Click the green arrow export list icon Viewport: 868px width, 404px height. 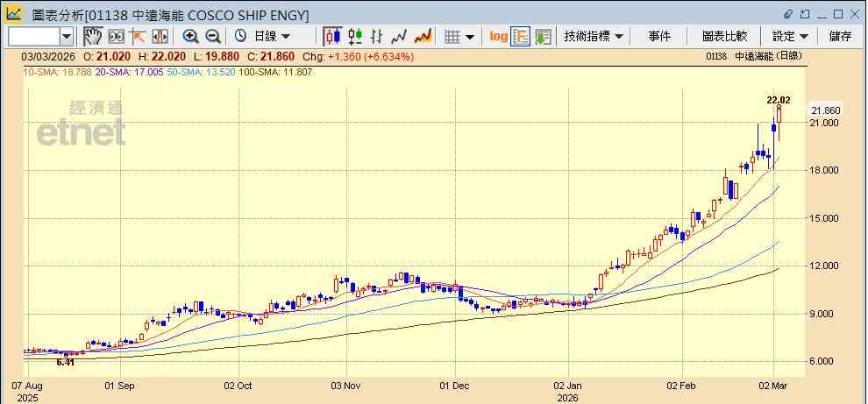(x=543, y=37)
